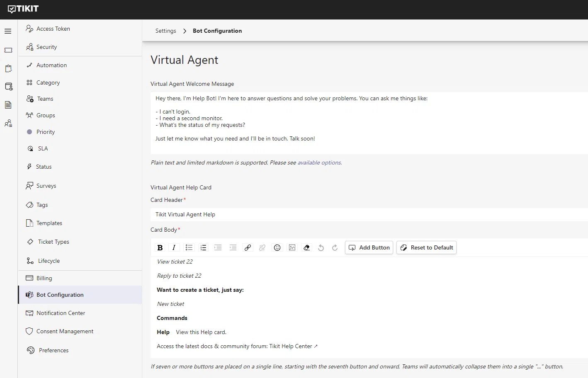588x378 pixels.
Task: Open the emoji picker
Action: (x=277, y=247)
